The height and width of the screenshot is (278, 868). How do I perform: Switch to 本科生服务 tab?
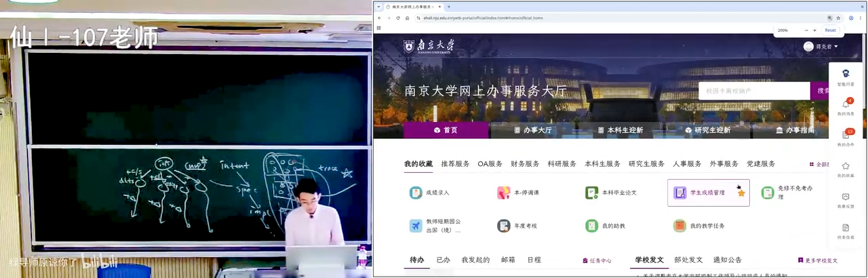(x=602, y=164)
